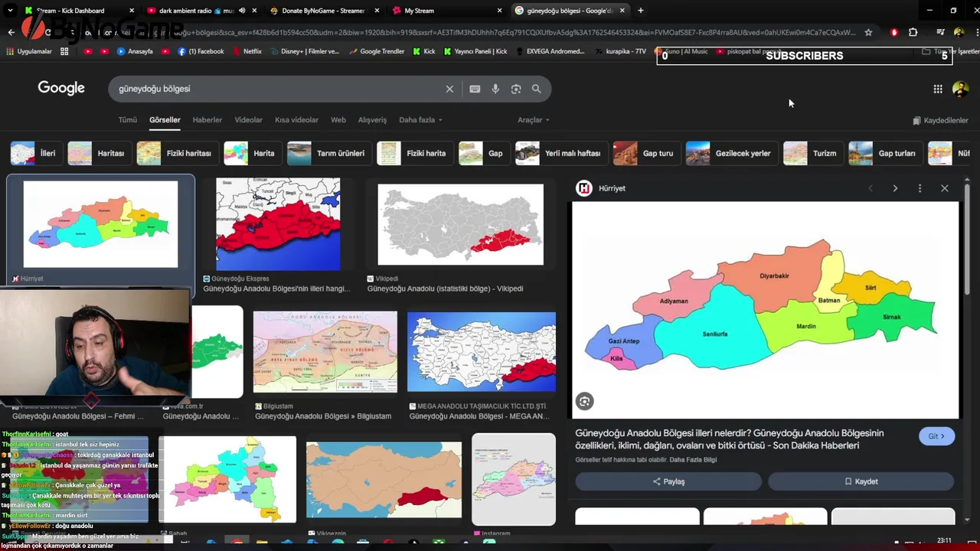The width and height of the screenshot is (980, 551).
Task: Go back with browser back arrow
Action: 11,32
